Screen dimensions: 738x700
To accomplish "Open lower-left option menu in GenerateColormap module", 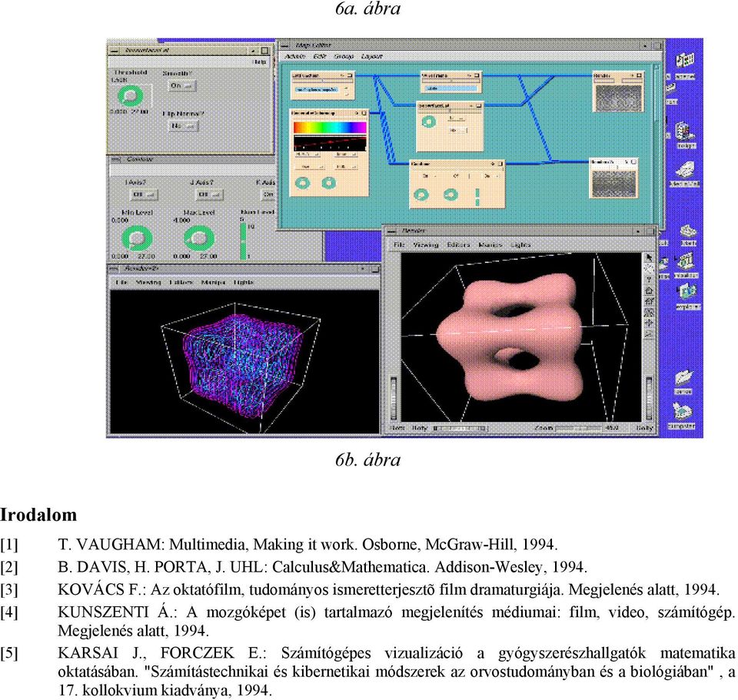I will point(309,167).
